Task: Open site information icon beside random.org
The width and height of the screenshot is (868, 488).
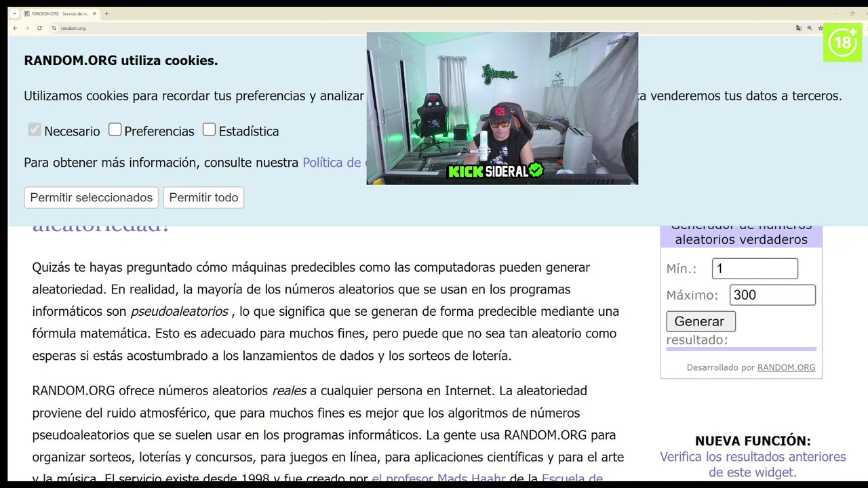Action: point(54,28)
